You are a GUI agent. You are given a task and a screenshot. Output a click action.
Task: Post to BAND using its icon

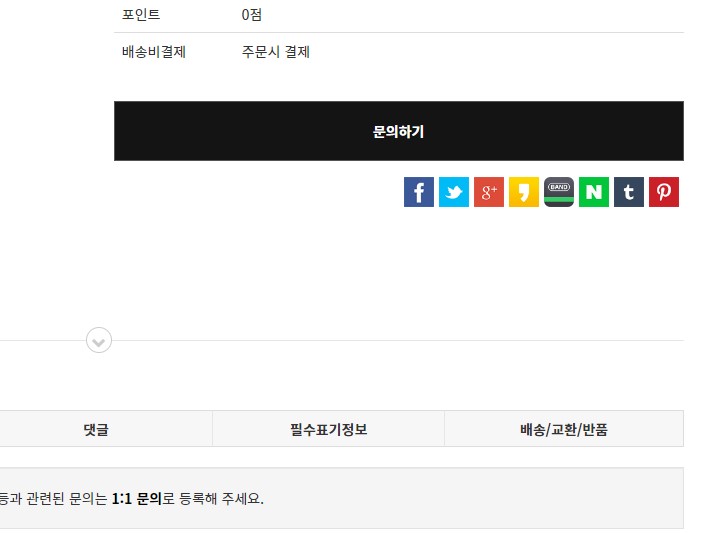tap(559, 192)
